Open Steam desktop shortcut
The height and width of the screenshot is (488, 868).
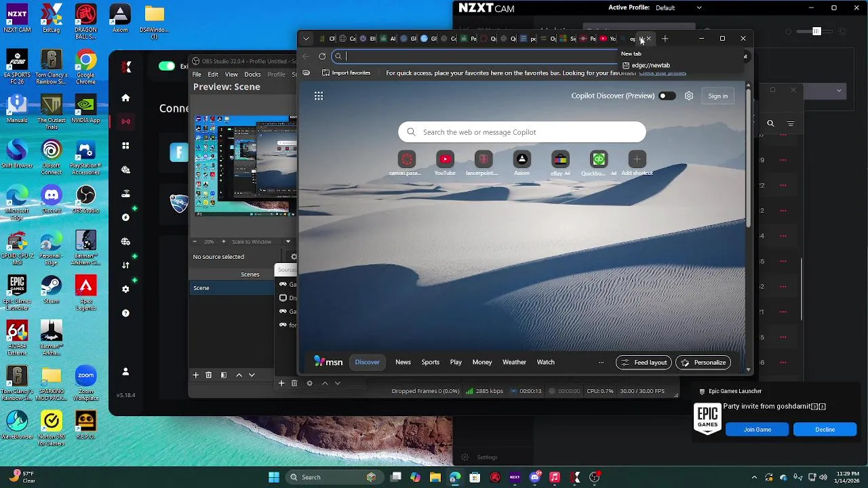pos(51,291)
